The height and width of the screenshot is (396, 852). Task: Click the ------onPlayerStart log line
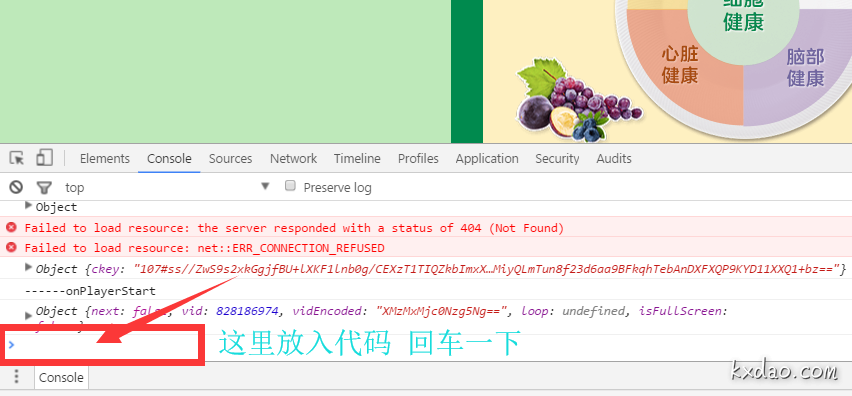click(x=90, y=291)
